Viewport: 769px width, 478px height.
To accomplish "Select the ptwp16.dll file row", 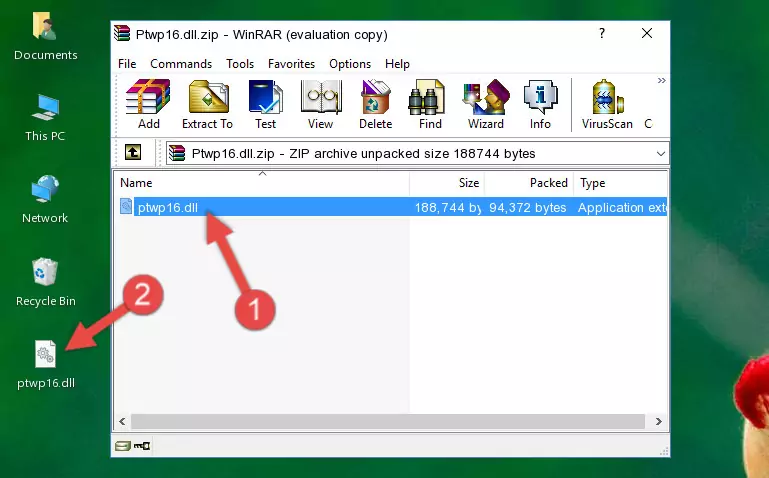I will tap(391, 207).
